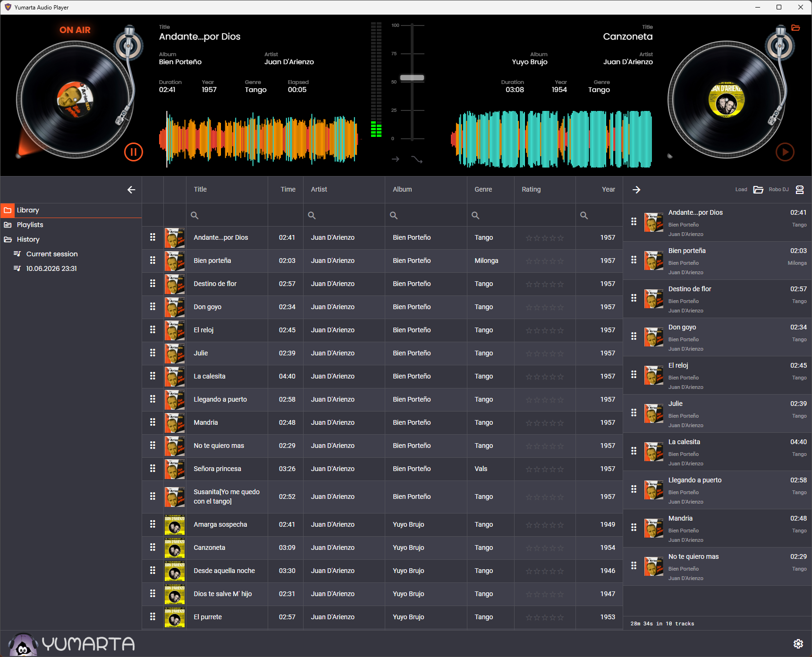Click drag handle of playlist item Don goyo

(x=634, y=336)
